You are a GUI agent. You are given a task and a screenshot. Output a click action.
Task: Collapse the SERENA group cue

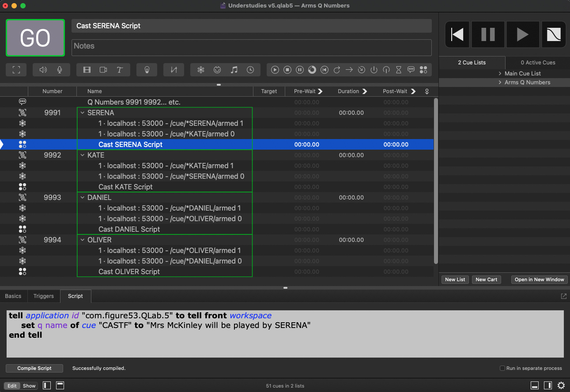[x=82, y=113]
